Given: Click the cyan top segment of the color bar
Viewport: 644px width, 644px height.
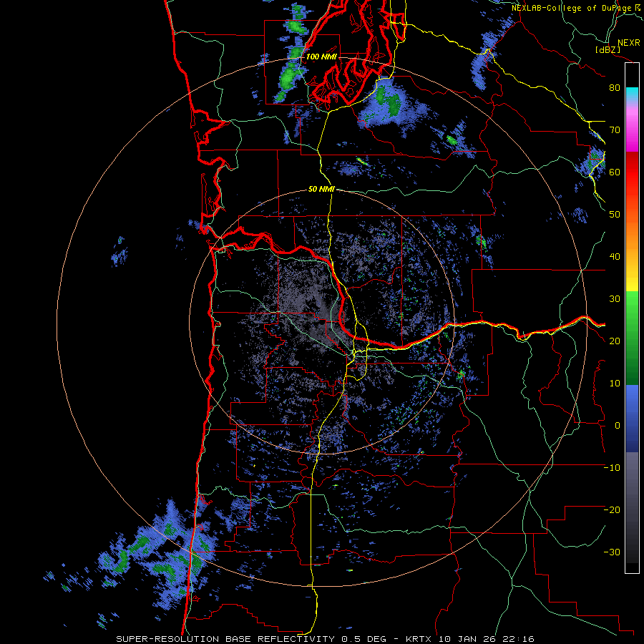Looking at the screenshot, I should tap(632, 94).
